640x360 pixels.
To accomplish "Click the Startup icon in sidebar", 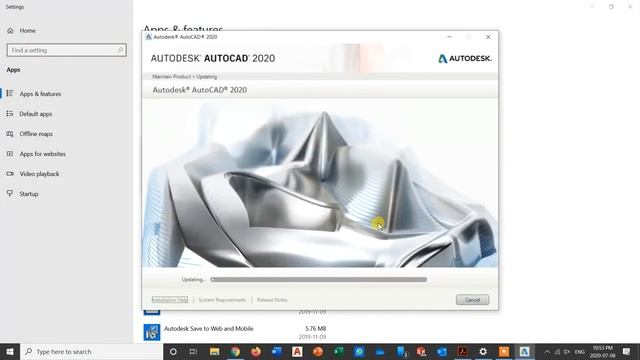I will 10,193.
